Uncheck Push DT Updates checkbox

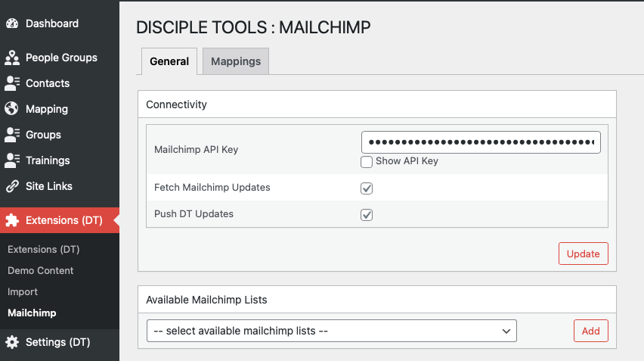367,215
